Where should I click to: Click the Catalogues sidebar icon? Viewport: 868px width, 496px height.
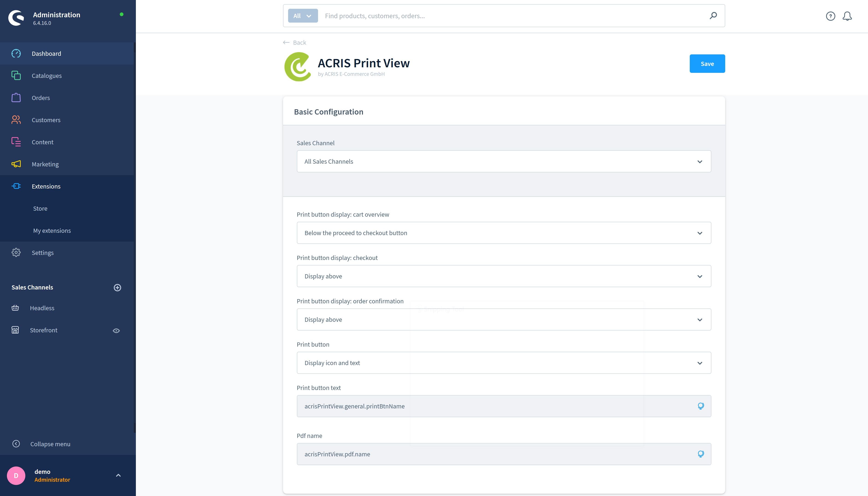click(x=16, y=75)
